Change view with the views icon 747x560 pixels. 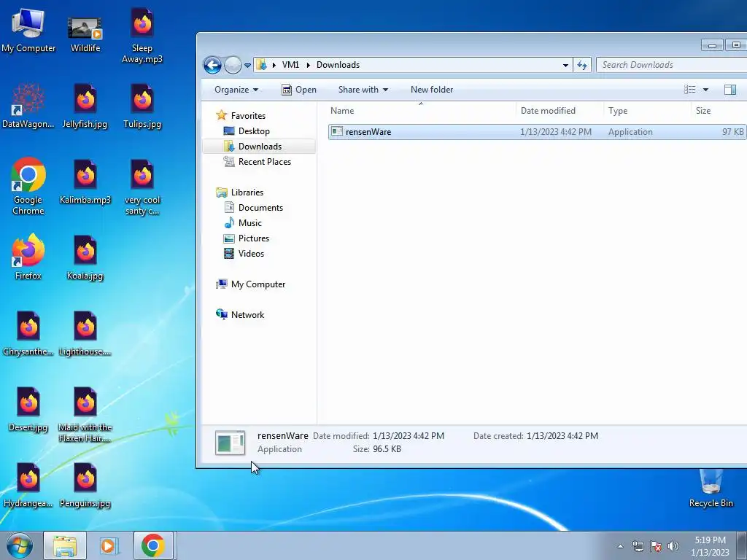point(690,90)
